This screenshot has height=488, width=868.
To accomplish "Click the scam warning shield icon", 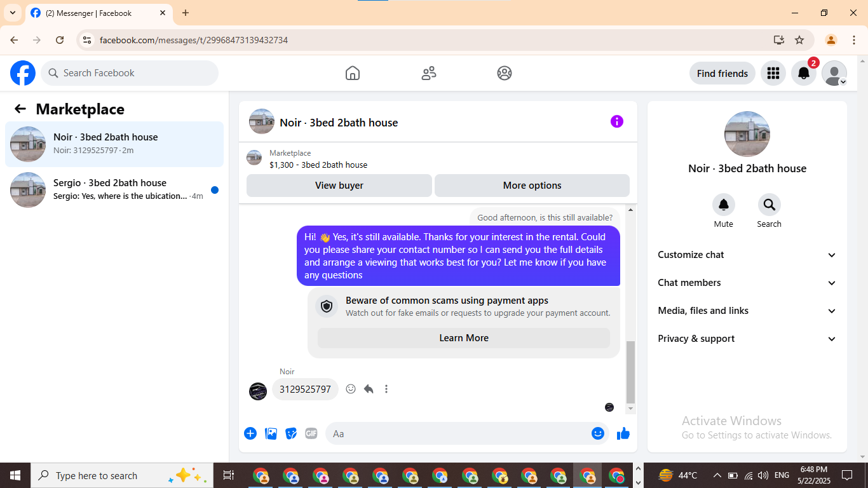I will (x=327, y=306).
